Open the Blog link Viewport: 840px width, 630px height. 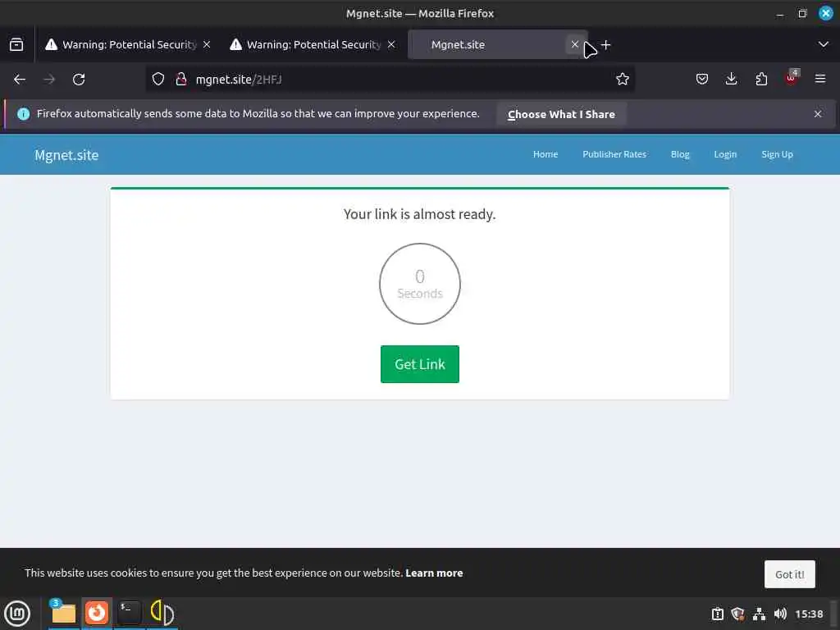pos(680,154)
